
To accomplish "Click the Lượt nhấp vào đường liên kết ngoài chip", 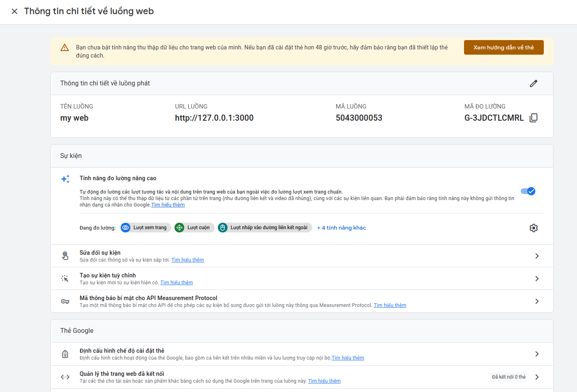I will [265, 228].
